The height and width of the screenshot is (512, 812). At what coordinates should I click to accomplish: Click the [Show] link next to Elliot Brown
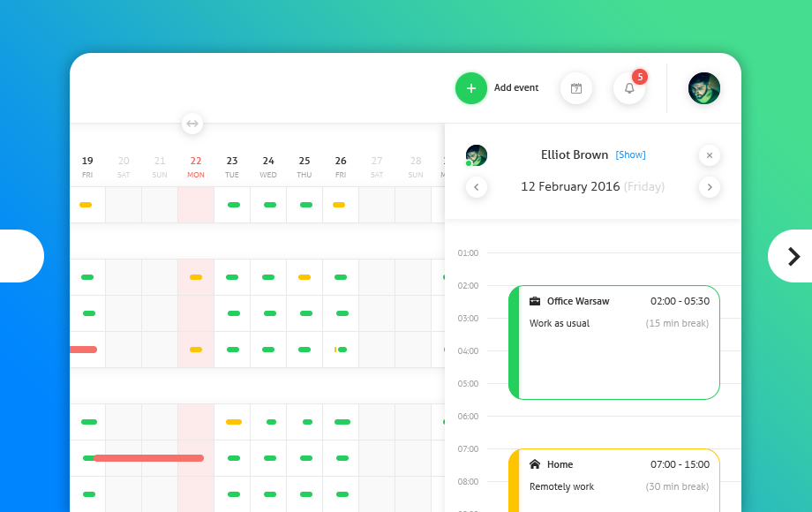tap(630, 154)
